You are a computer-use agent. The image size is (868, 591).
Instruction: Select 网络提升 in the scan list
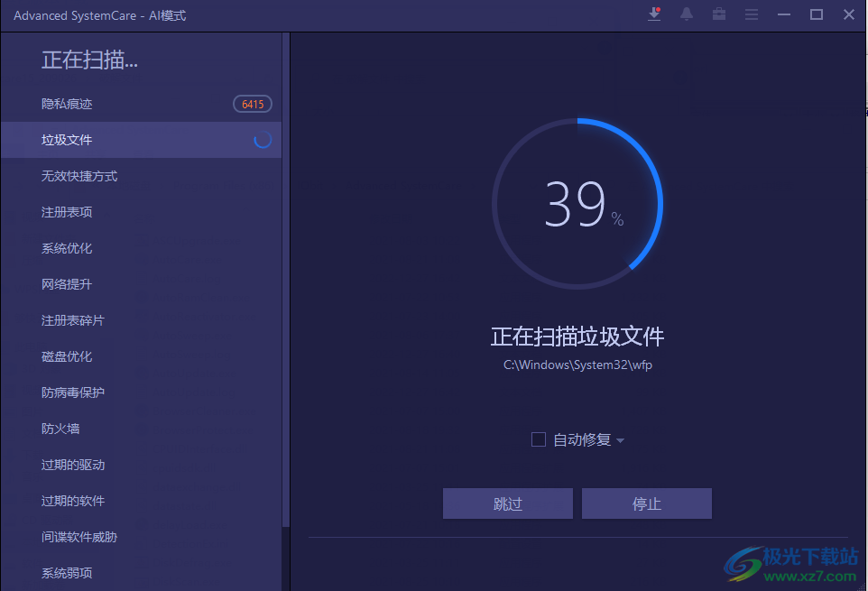pyautogui.click(x=141, y=284)
